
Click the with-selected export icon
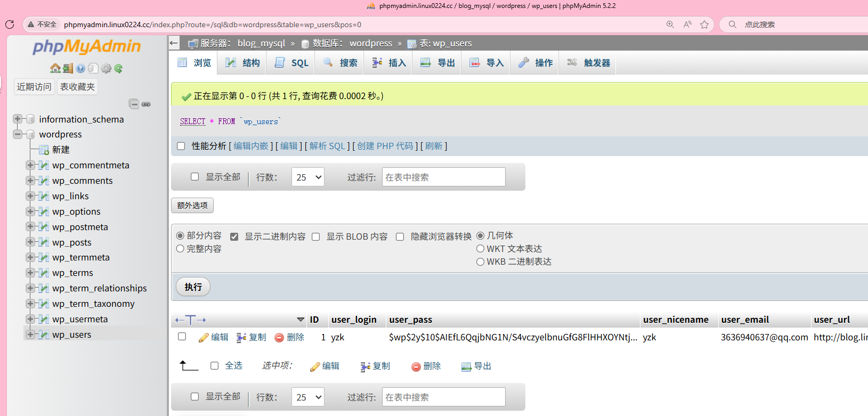[466, 366]
